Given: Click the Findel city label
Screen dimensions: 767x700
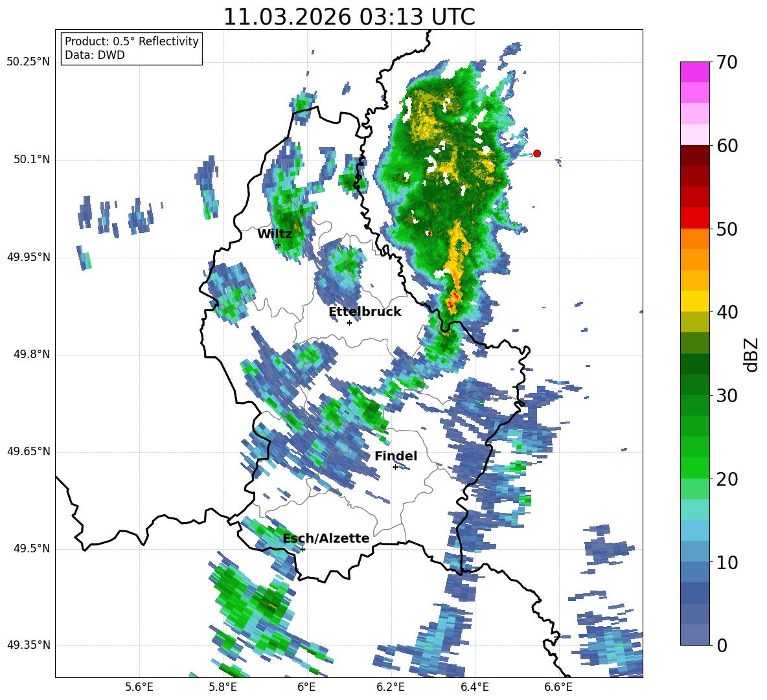Looking at the screenshot, I should click(396, 456).
